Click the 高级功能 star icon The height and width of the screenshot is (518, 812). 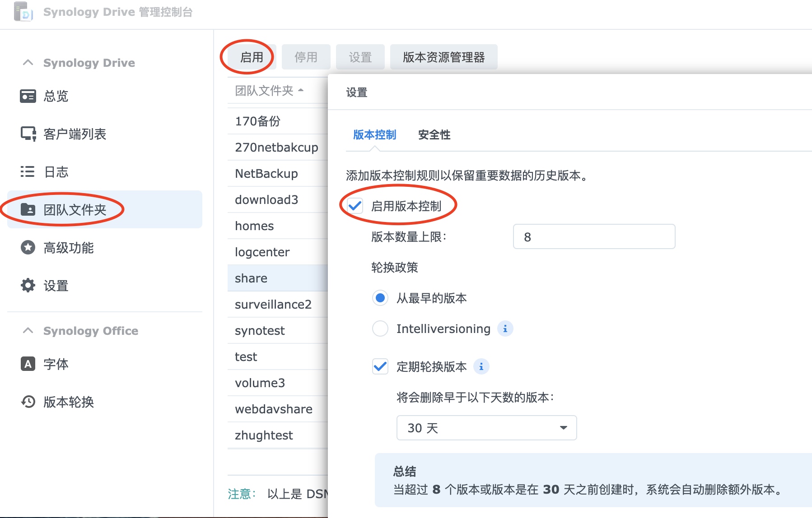click(28, 247)
